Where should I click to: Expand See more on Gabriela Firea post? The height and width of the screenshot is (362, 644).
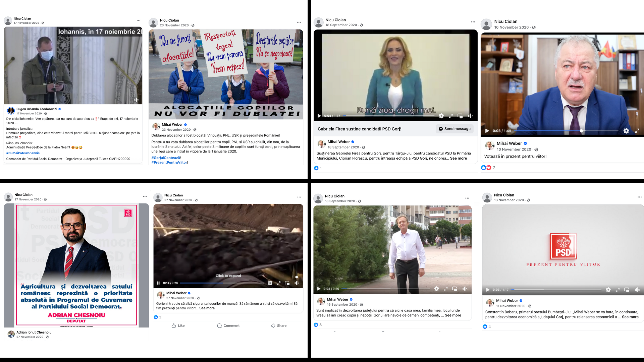459,158
